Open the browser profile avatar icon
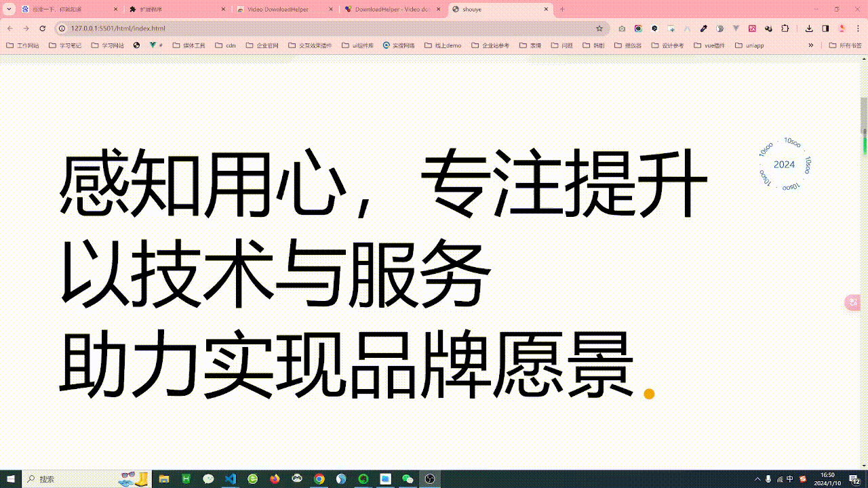The height and width of the screenshot is (488, 868). point(843,28)
